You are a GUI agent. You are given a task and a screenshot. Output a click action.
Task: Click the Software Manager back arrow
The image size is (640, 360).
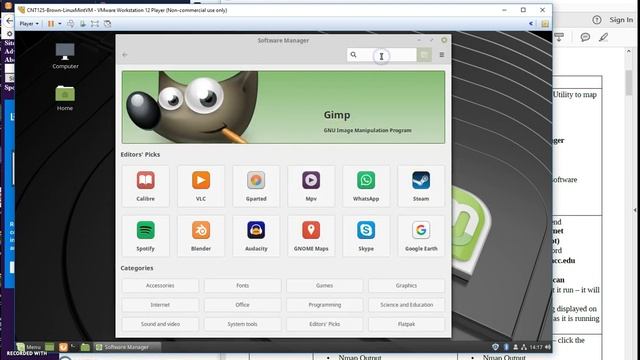[x=125, y=55]
